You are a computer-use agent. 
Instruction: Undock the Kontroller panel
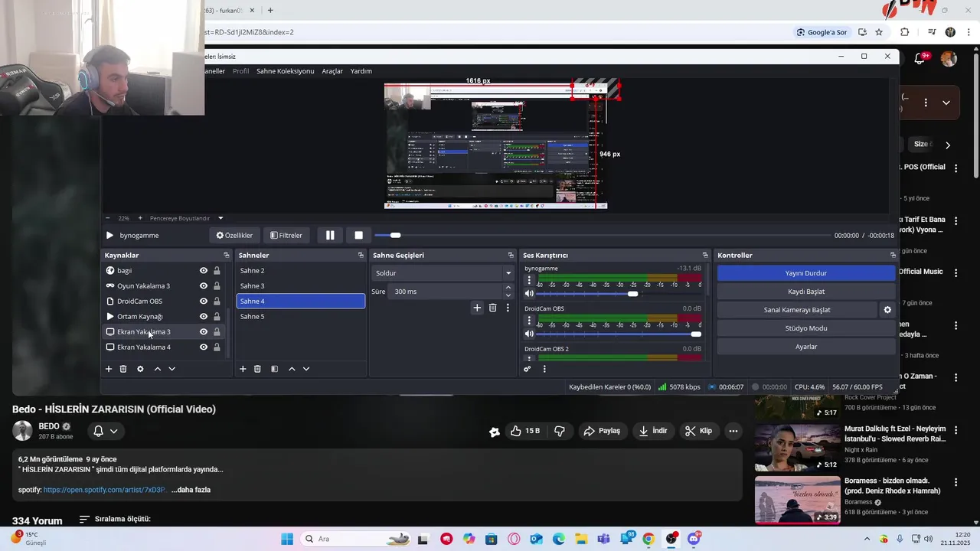[892, 255]
